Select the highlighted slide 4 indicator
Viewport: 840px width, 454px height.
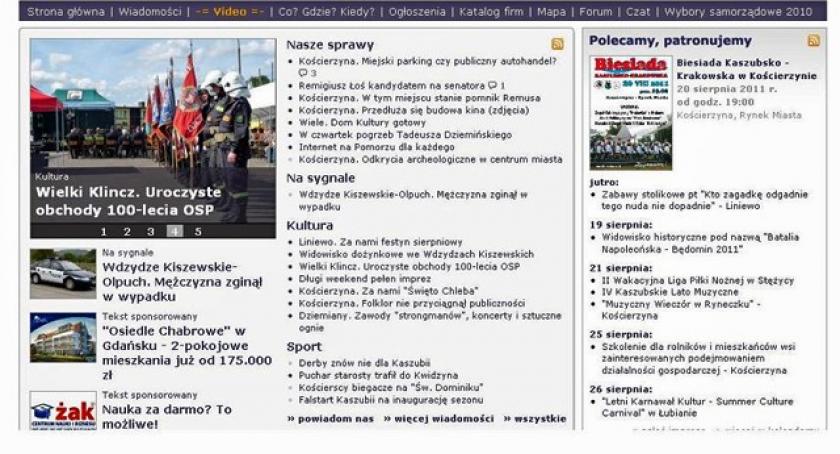[175, 232]
